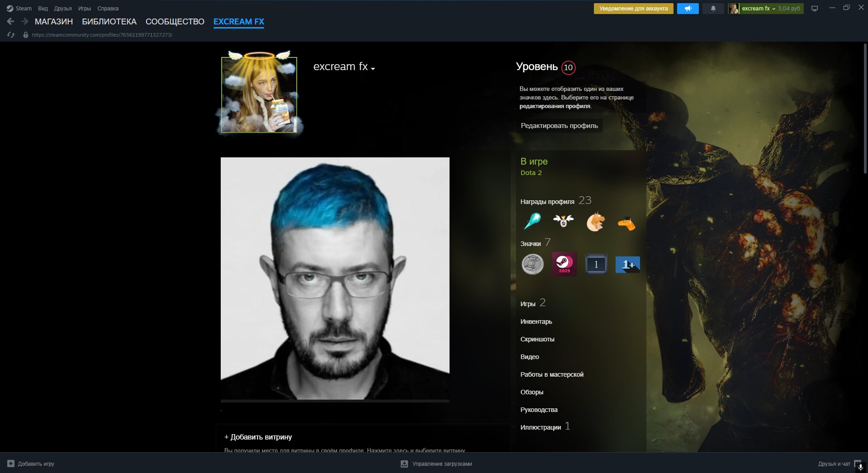The height and width of the screenshot is (473, 868).
Task: Open Работы в мастерской link
Action: 552,374
